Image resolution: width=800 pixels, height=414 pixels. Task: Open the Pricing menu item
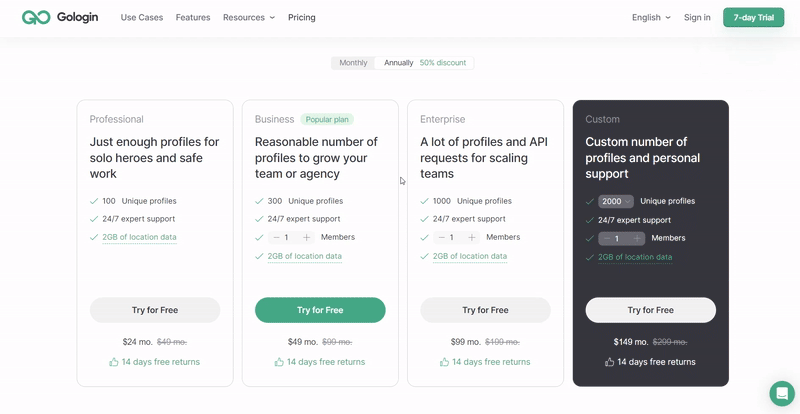(x=302, y=17)
